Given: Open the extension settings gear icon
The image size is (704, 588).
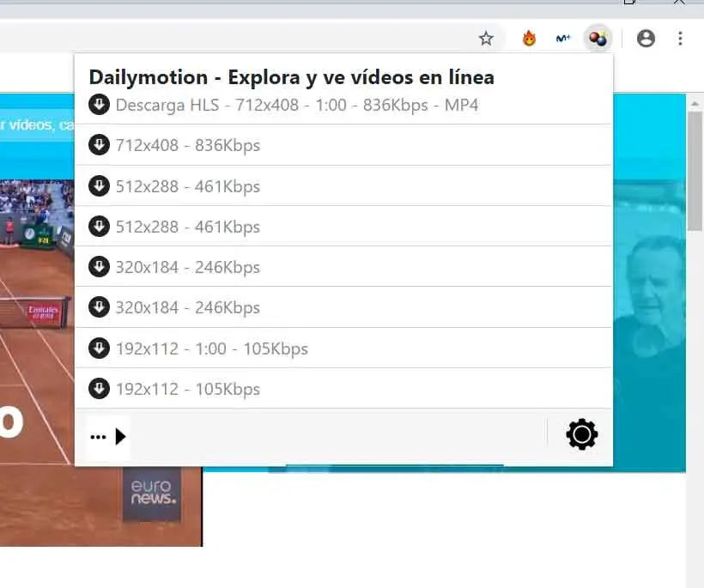Looking at the screenshot, I should pos(582,434).
